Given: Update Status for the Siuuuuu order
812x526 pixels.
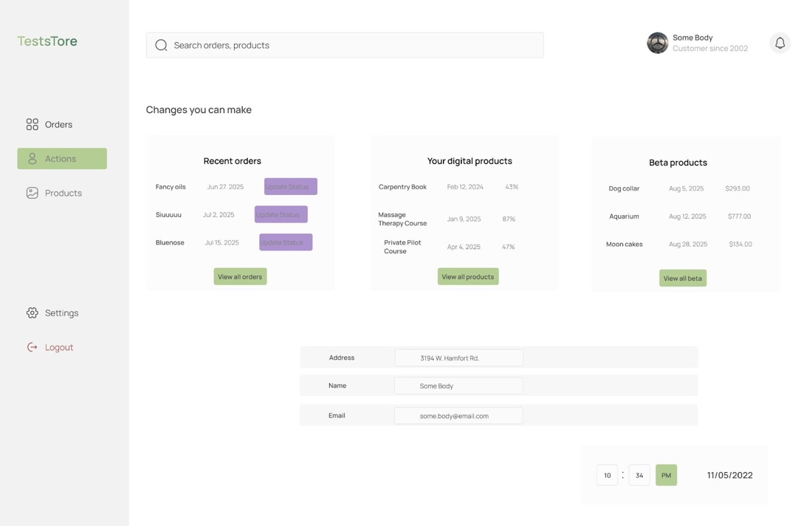Looking at the screenshot, I should click(281, 214).
